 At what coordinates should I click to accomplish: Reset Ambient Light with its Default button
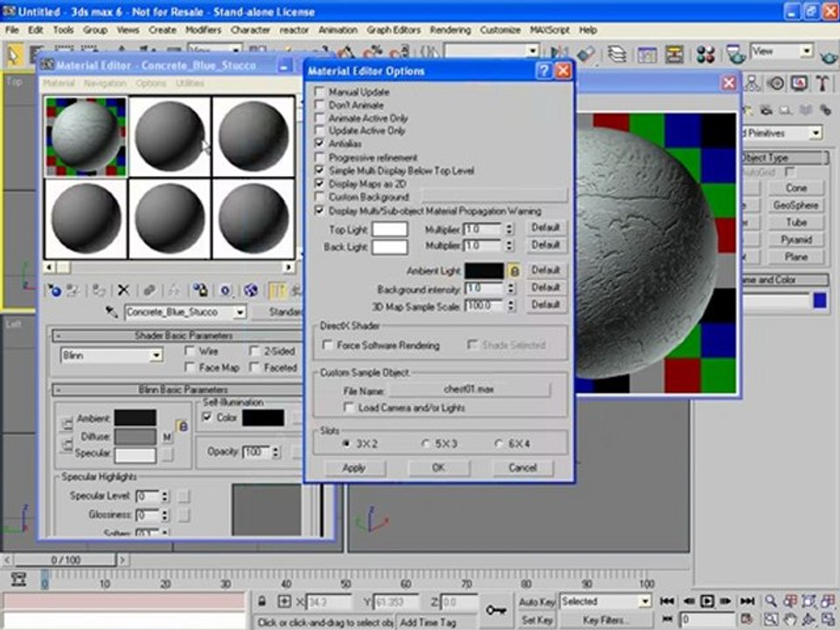pyautogui.click(x=545, y=270)
